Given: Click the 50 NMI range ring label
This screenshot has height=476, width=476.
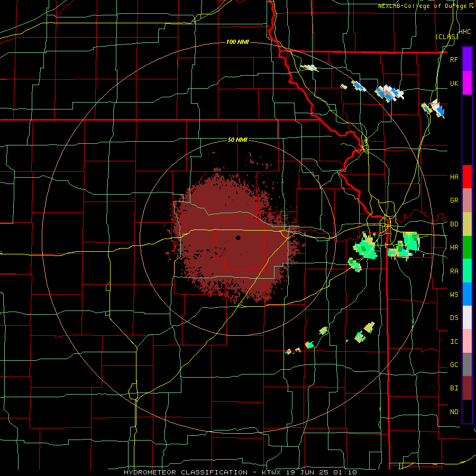Looking at the screenshot, I should [237, 140].
